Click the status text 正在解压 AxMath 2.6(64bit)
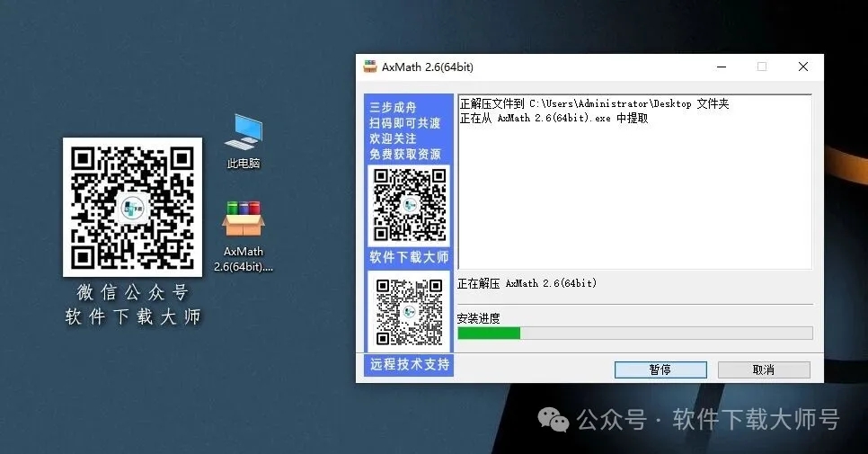The image size is (868, 454). (x=527, y=283)
